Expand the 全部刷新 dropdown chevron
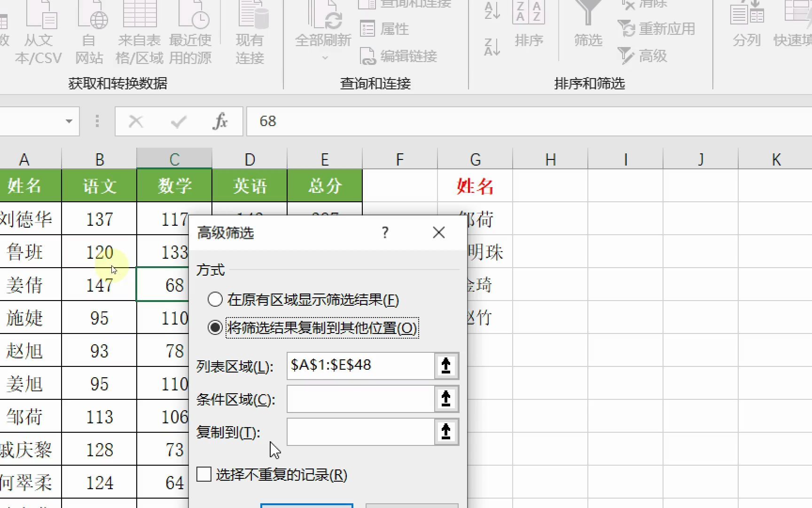Image resolution: width=812 pixels, height=508 pixels. point(324,56)
